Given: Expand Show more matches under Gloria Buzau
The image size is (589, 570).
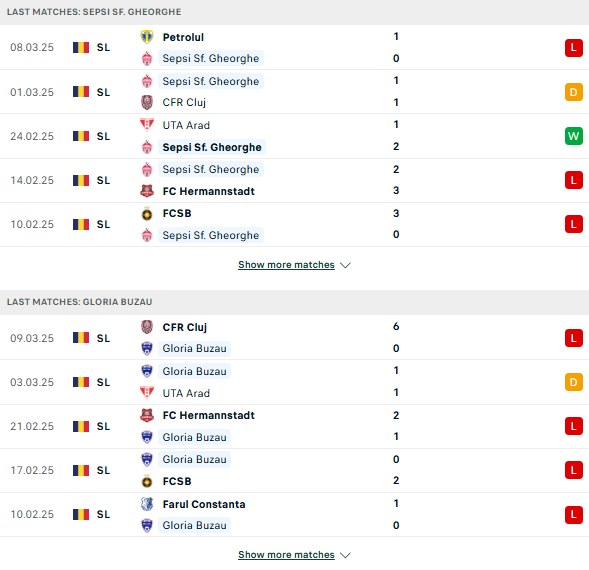Looking at the screenshot, I should click(286, 555).
